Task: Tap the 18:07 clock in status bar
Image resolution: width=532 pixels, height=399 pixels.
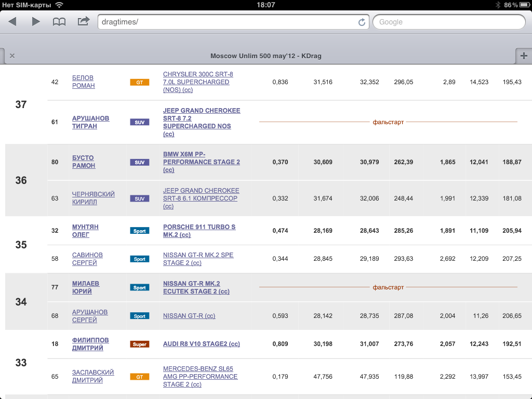Action: click(x=265, y=5)
